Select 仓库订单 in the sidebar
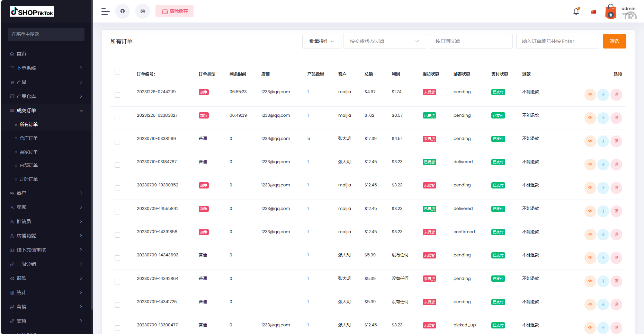 click(x=28, y=138)
